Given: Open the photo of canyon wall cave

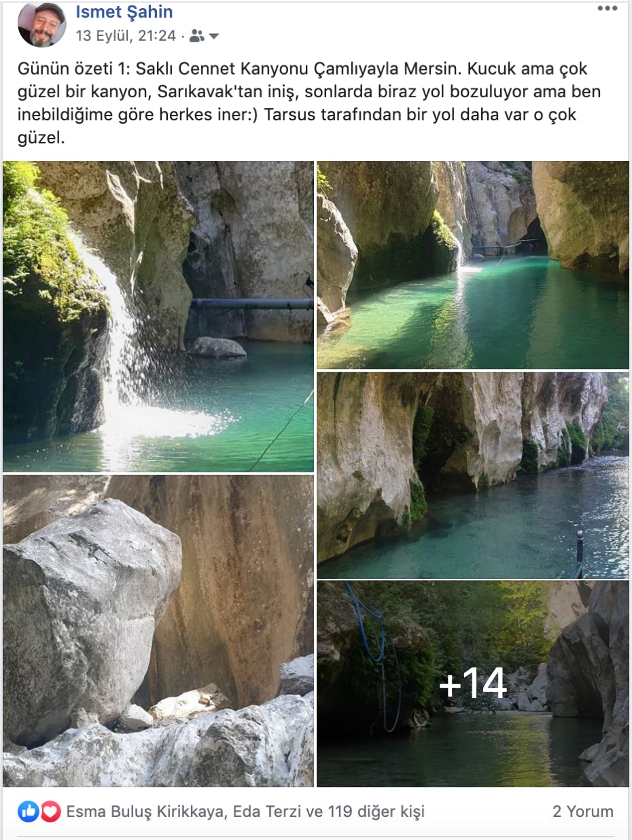Looking at the screenshot, I should click(x=473, y=475).
